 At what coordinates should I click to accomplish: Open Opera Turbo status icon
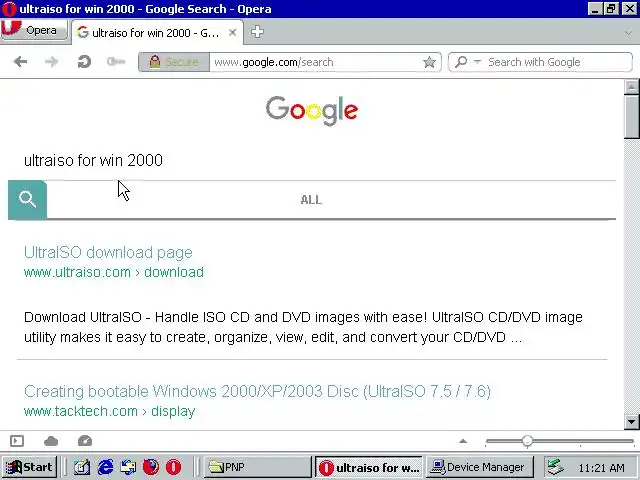pyautogui.click(x=85, y=441)
